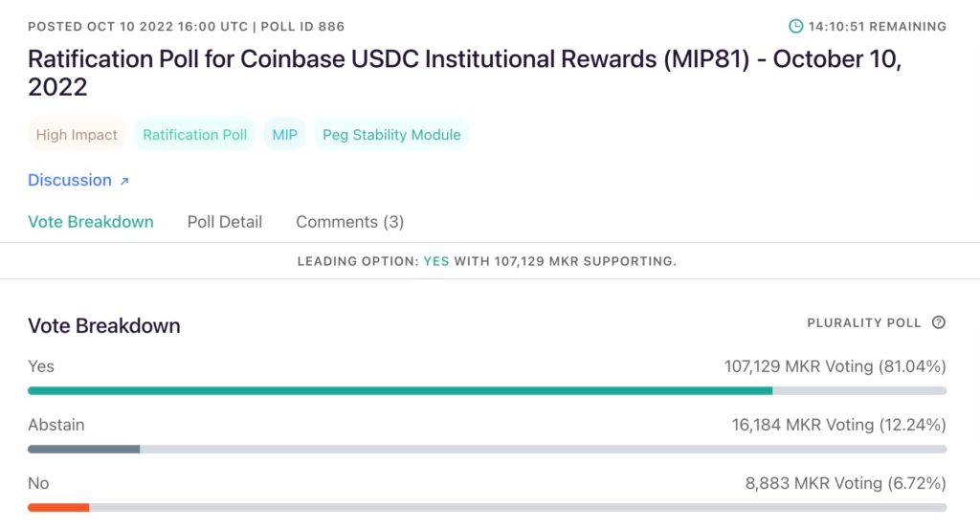Click the clock icon beside time remaining

coord(795,27)
